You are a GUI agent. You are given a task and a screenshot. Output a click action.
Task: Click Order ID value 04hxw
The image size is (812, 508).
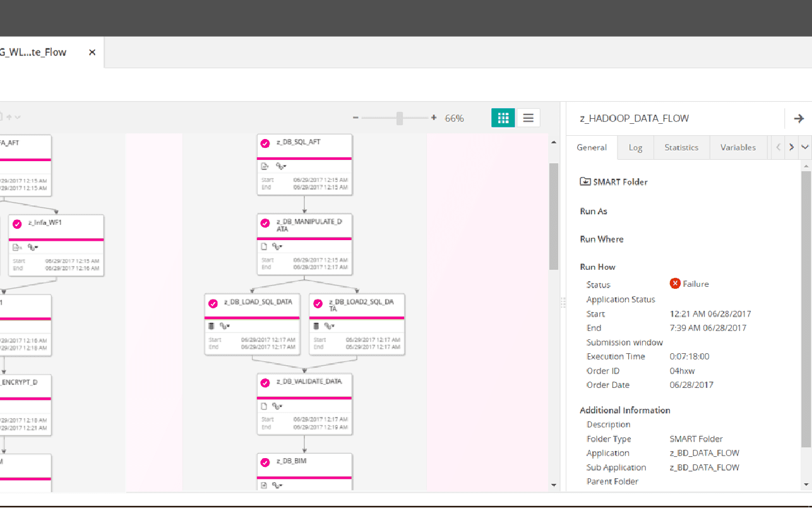pos(682,371)
